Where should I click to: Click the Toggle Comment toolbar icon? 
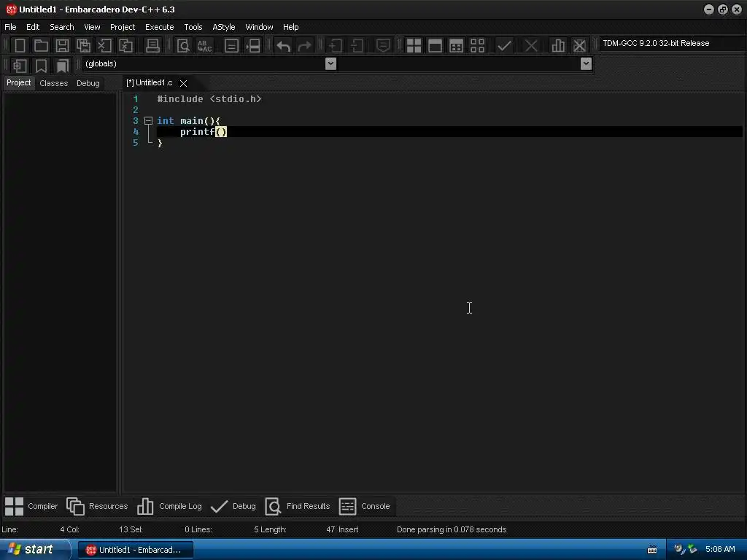pos(383,46)
